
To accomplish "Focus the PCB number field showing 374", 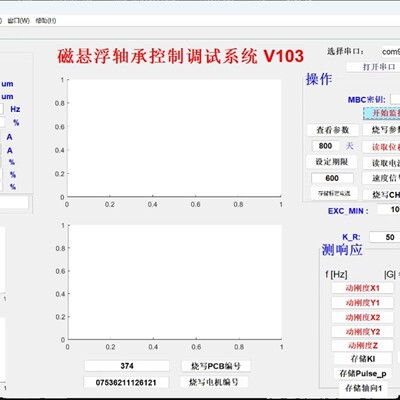I will [x=127, y=366].
